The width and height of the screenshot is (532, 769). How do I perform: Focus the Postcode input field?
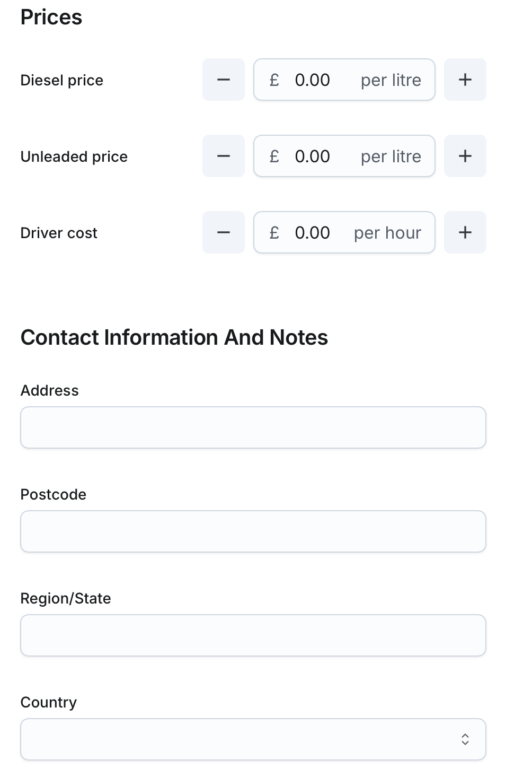[x=253, y=531]
